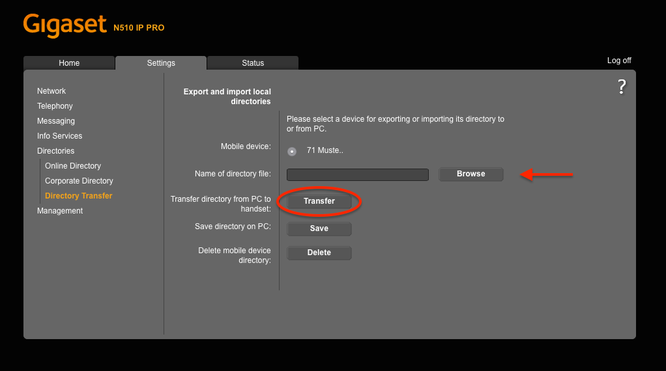The image size is (666, 371).
Task: Open Network settings in sidebar
Action: (51, 91)
